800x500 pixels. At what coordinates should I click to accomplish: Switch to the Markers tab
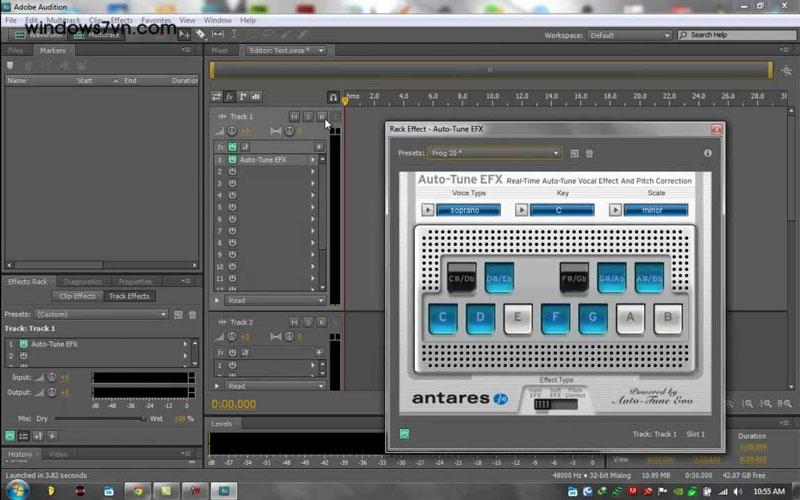coord(53,51)
